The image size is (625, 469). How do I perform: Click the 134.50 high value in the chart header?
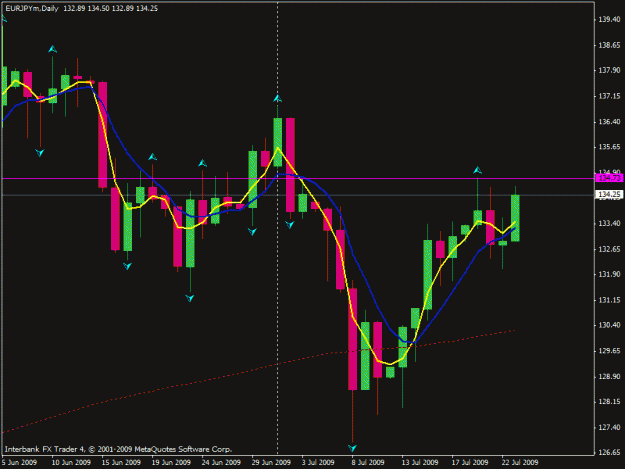98,8
